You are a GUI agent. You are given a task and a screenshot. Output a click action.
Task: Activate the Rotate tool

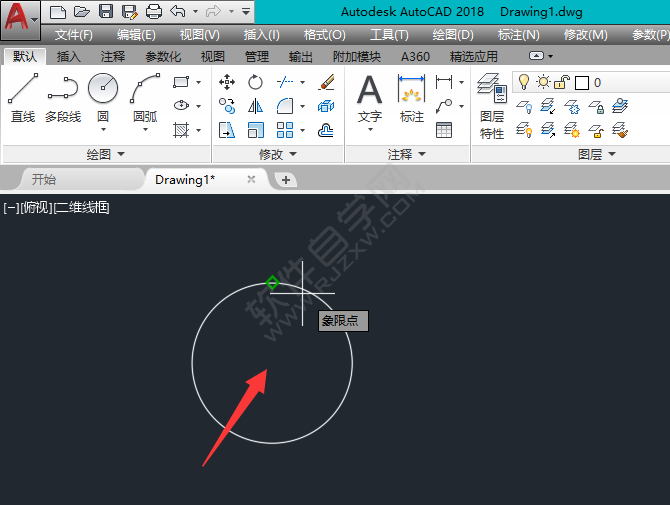(255, 82)
